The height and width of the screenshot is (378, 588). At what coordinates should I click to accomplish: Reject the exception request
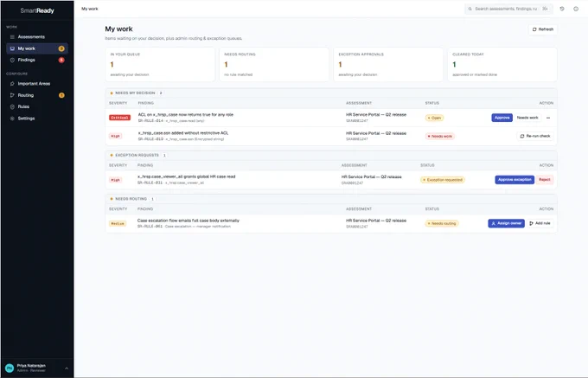(x=545, y=180)
